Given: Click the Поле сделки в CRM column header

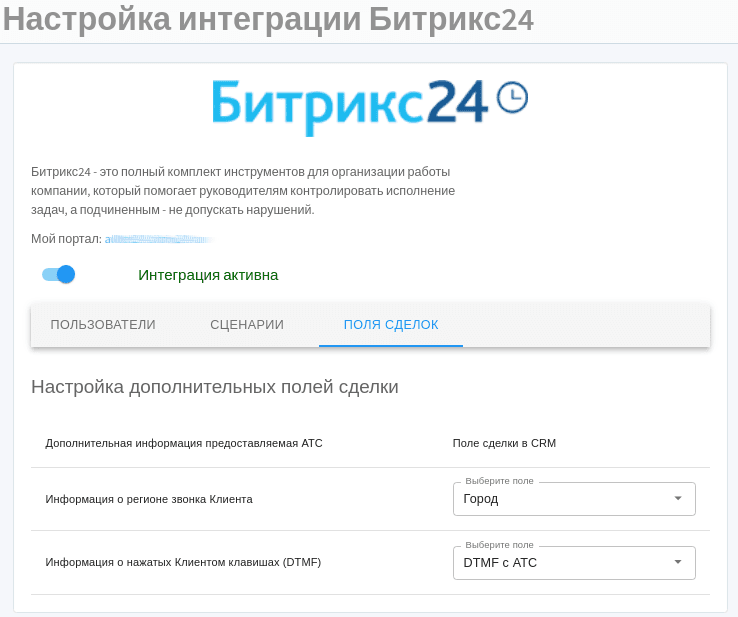Looking at the screenshot, I should (x=504, y=443).
